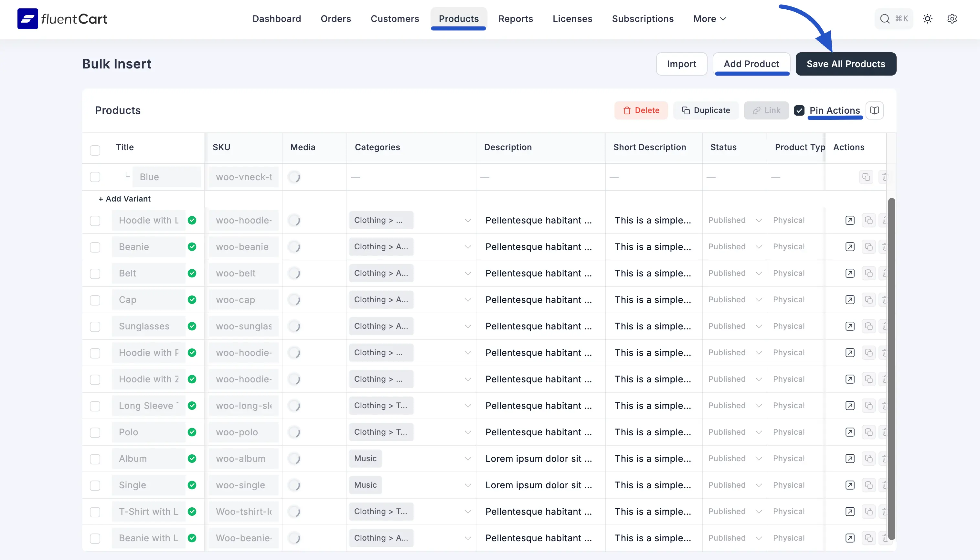
Task: Click the SKU field for woo-single
Action: 243,485
